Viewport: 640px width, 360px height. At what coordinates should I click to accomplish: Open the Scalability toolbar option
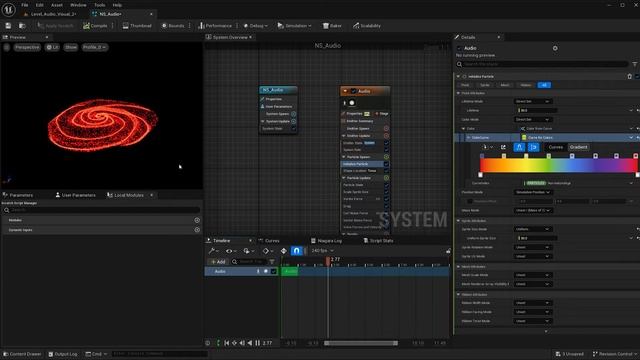click(x=367, y=26)
